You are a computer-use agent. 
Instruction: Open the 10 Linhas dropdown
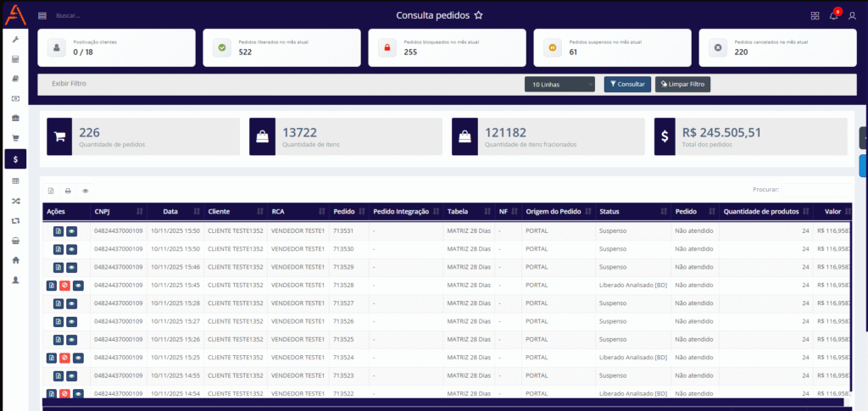[x=560, y=85]
